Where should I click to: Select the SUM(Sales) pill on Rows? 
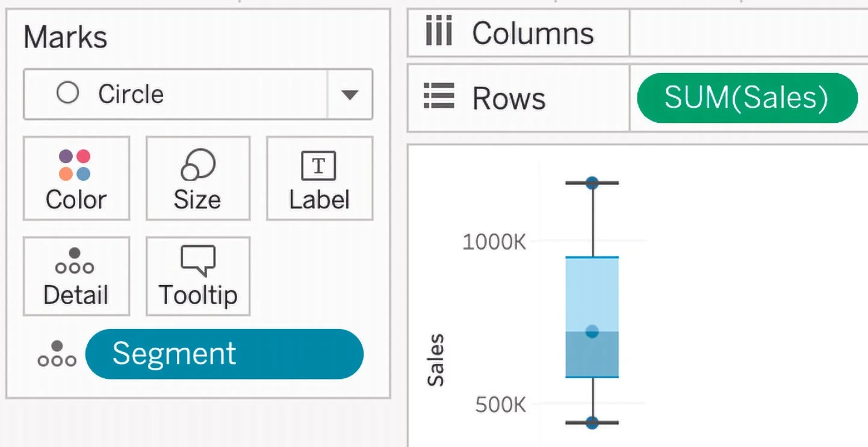(x=747, y=98)
